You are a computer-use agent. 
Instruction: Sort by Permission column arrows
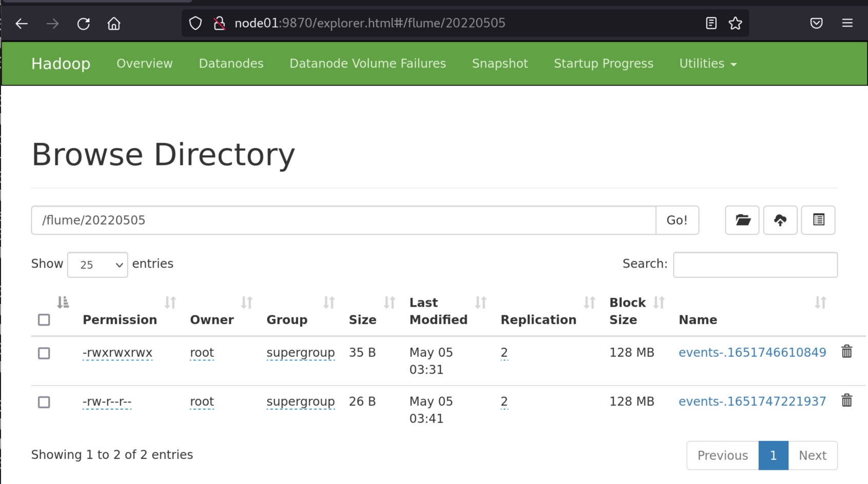170,302
